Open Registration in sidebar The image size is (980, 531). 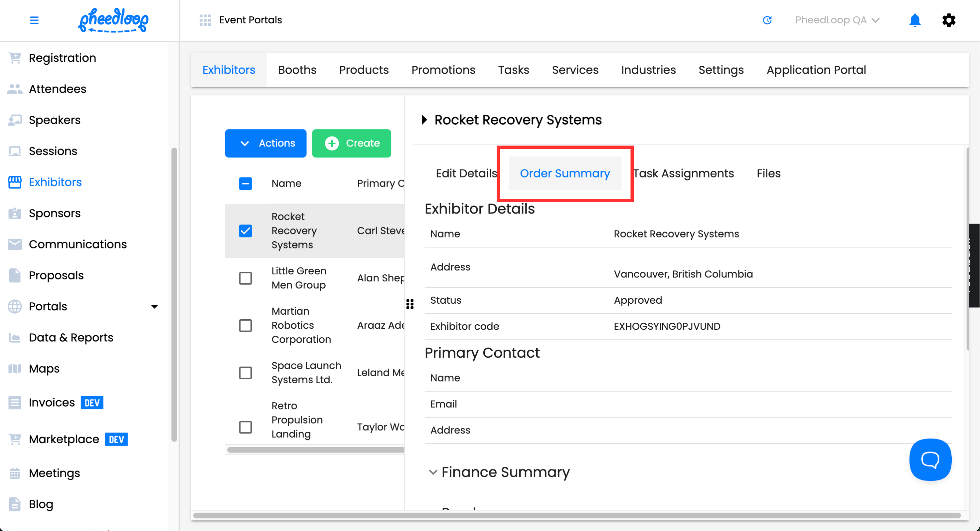(x=62, y=58)
